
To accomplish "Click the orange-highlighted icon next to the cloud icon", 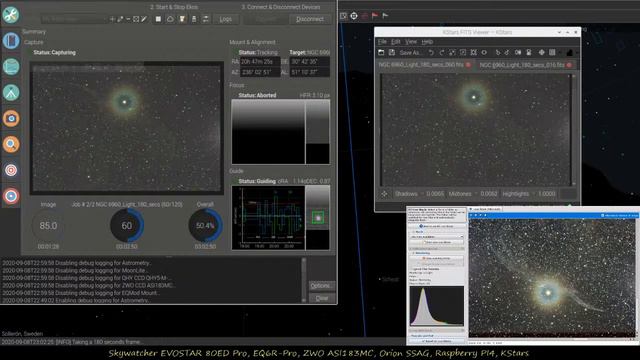I will (x=182, y=19).
